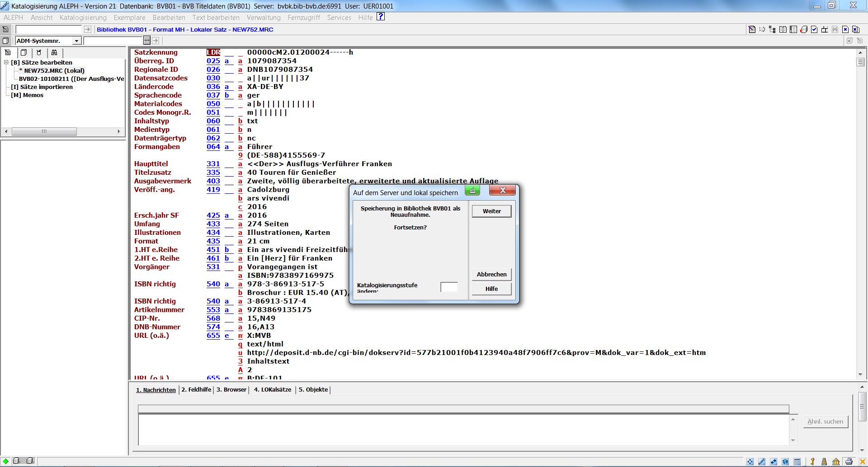Click the globe icon in the status bar

[785, 461]
